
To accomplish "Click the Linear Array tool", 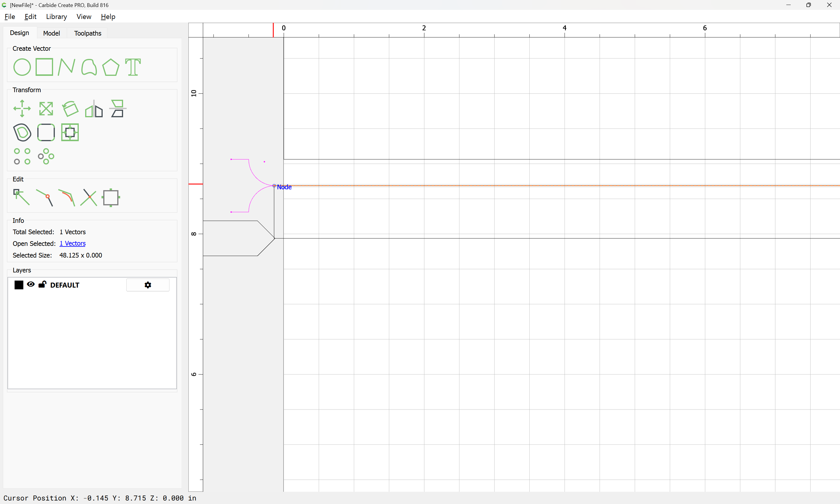I will [x=22, y=156].
